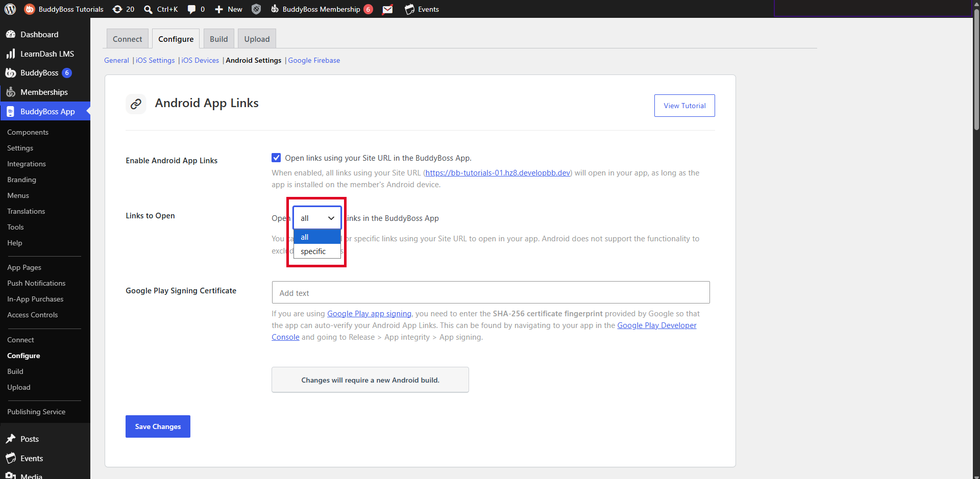Open Memberships sidebar menu
Screen dimensions: 980x479
point(45,92)
